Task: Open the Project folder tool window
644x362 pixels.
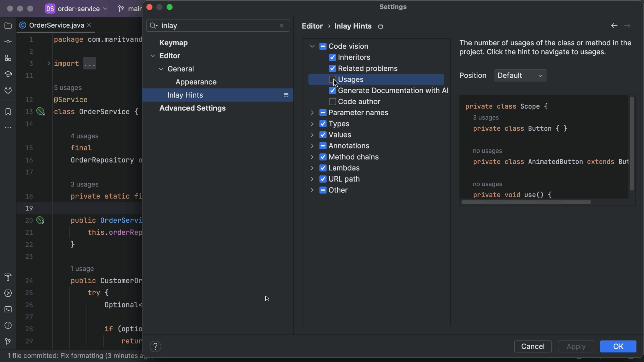Action: [x=8, y=26]
